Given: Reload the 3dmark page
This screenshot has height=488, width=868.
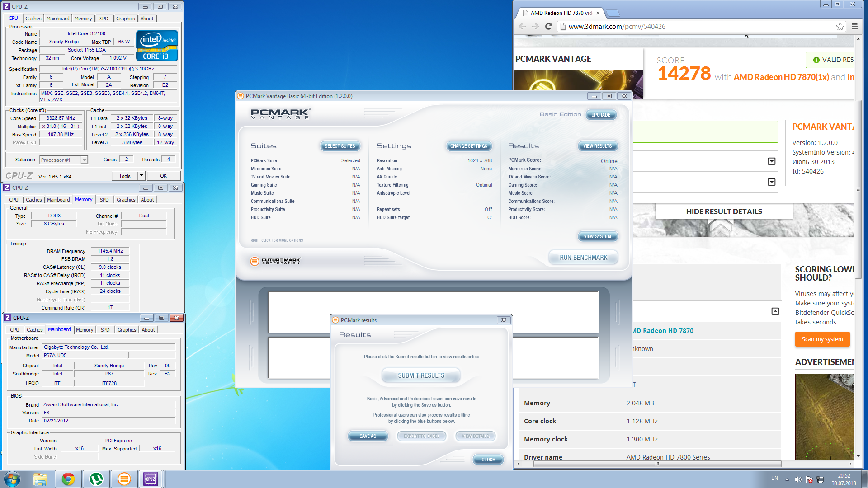Looking at the screenshot, I should (x=548, y=26).
